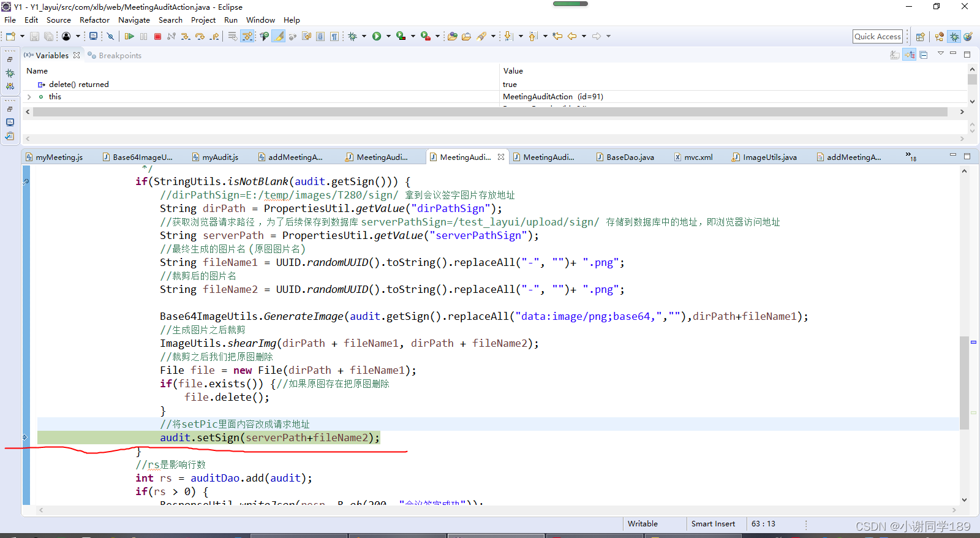Image resolution: width=980 pixels, height=538 pixels.
Task: Expand the 'this' variable row
Action: pos(29,97)
